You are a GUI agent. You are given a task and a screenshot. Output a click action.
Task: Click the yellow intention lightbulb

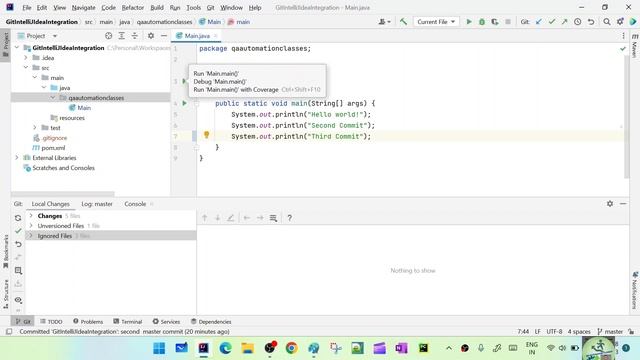point(207,135)
